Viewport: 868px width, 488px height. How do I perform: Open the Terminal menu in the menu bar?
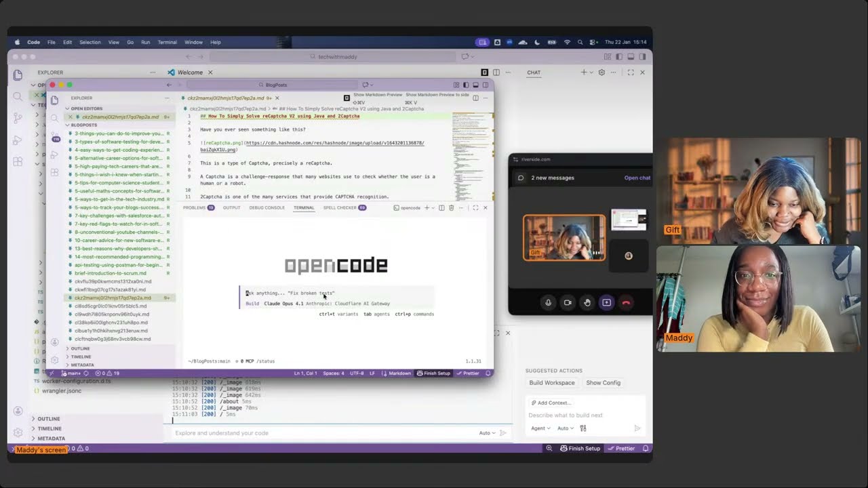click(167, 42)
